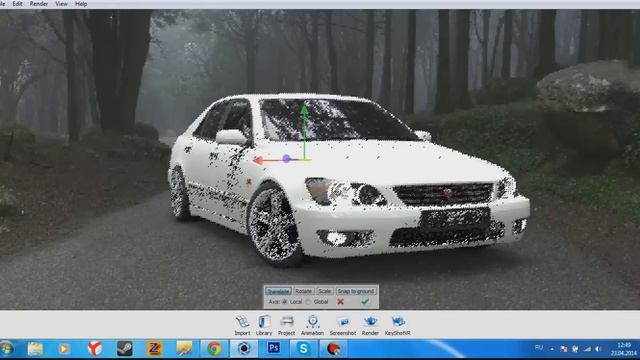The height and width of the screenshot is (360, 640).
Task: Open volume control in system tray
Action: [x=598, y=349]
